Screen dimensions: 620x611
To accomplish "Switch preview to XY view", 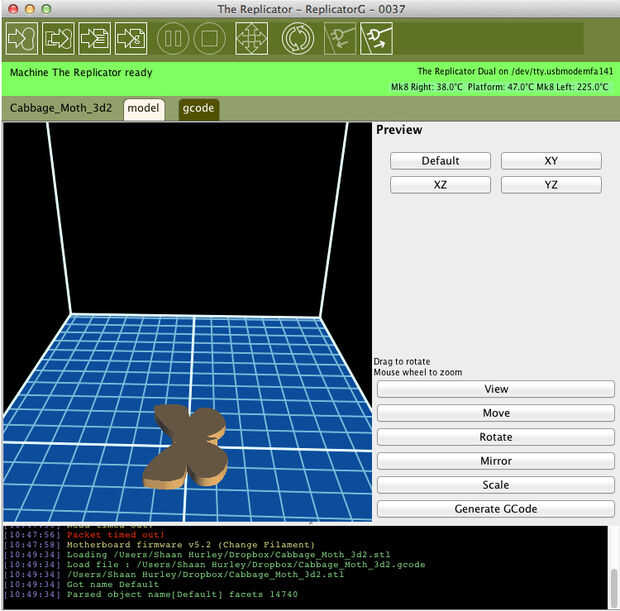I will point(551,161).
